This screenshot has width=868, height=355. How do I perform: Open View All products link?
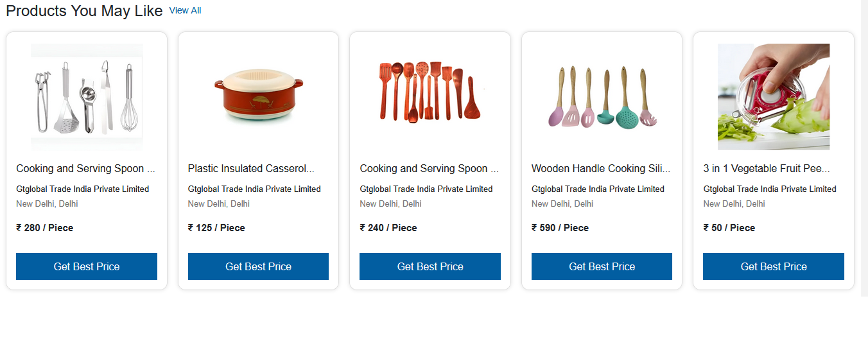[185, 11]
